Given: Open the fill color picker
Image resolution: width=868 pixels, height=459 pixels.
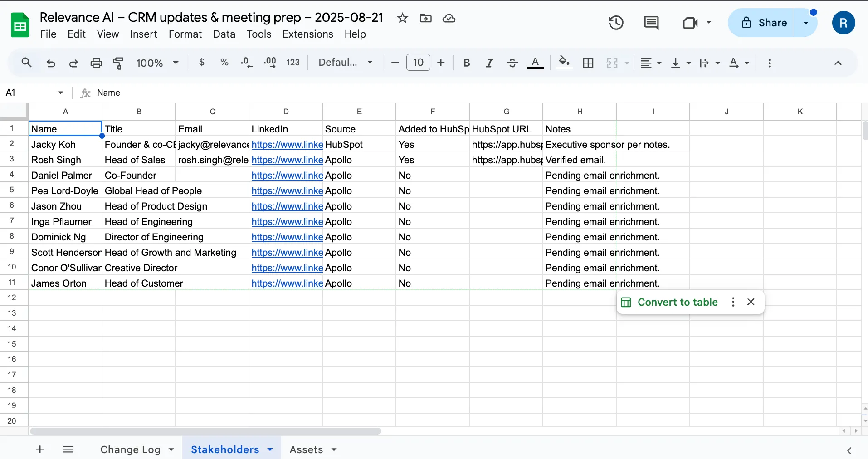Looking at the screenshot, I should (564, 62).
